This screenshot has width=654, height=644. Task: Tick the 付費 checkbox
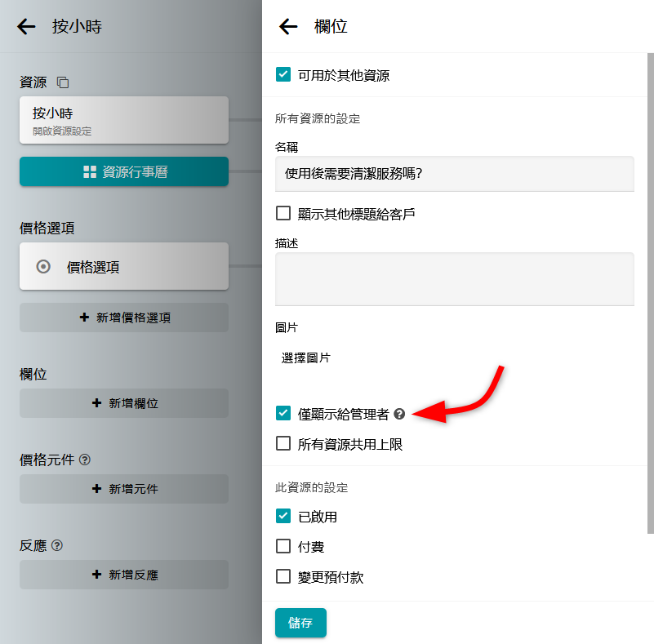coord(283,546)
